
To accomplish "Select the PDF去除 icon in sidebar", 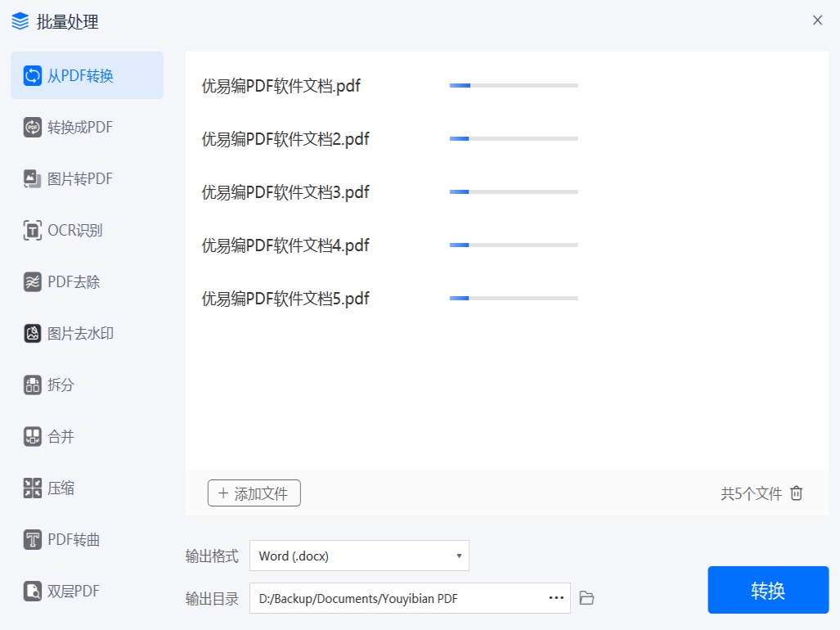I will 33,282.
